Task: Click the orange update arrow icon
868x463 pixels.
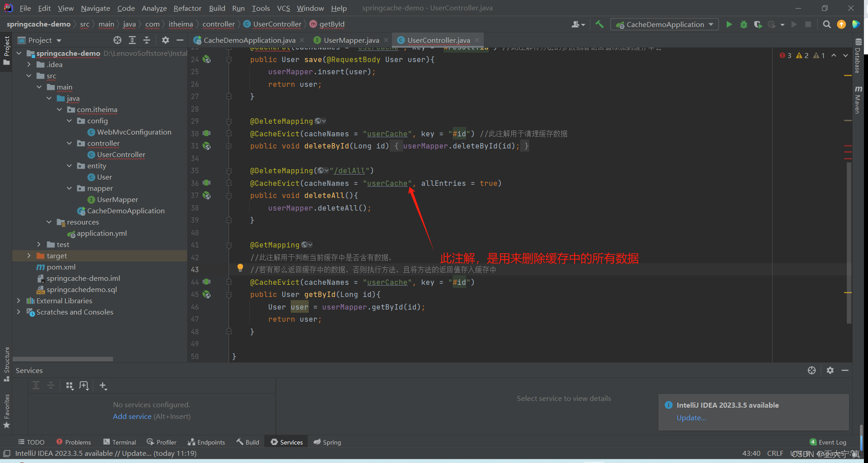Action: 841,24
